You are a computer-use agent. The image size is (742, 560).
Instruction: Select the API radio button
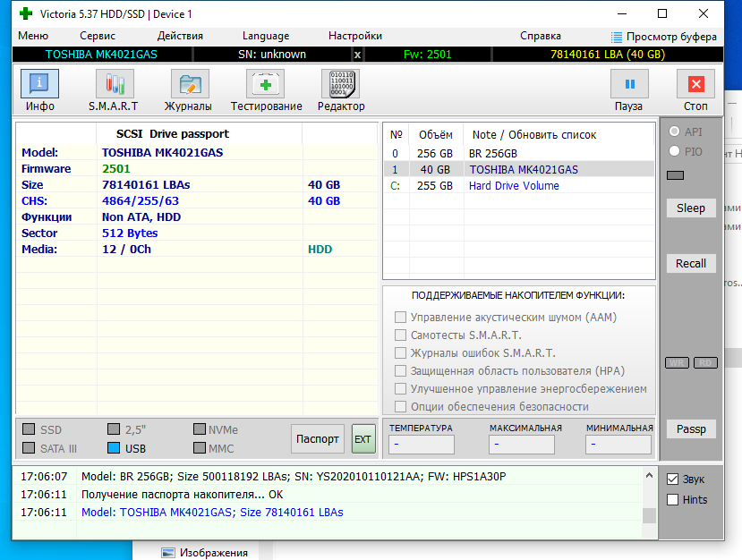point(674,132)
